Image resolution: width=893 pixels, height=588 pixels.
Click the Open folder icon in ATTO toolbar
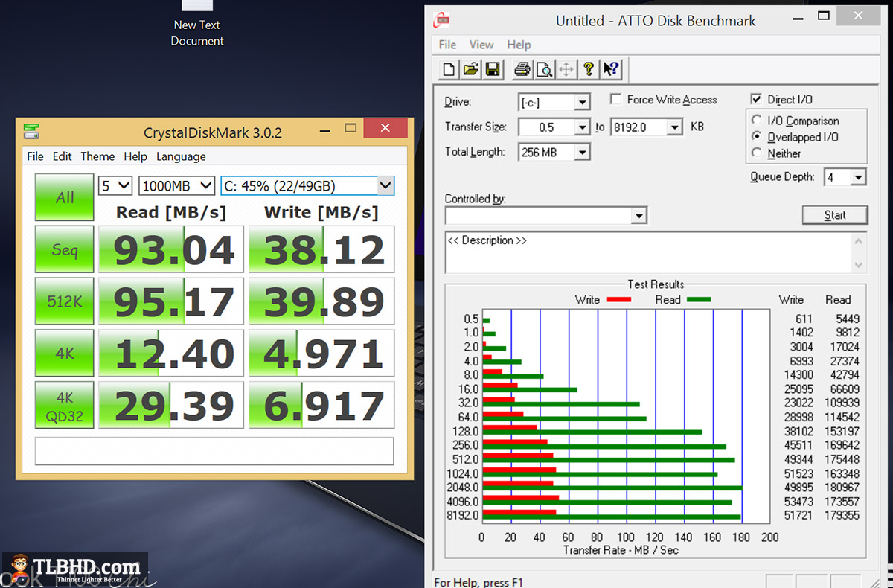[x=470, y=70]
